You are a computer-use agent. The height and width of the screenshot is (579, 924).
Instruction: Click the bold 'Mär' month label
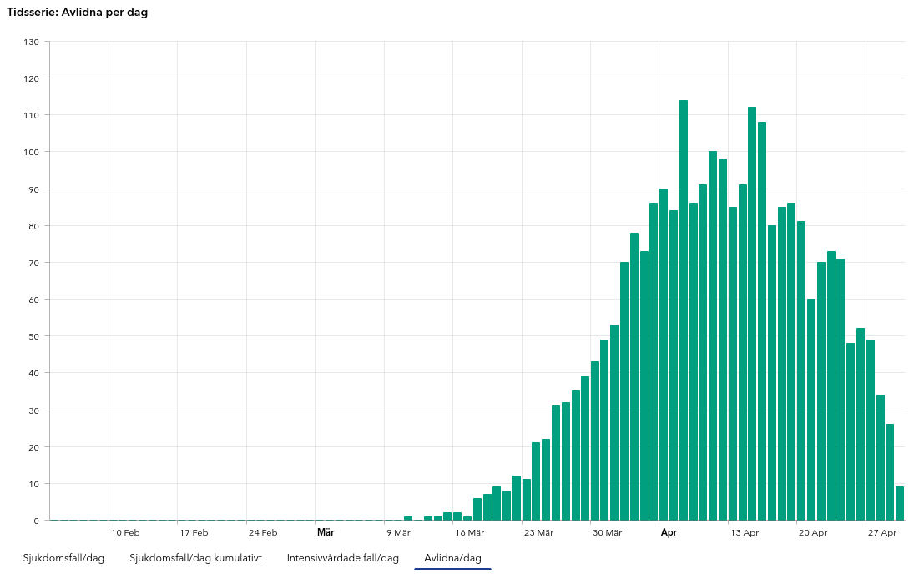(x=326, y=532)
